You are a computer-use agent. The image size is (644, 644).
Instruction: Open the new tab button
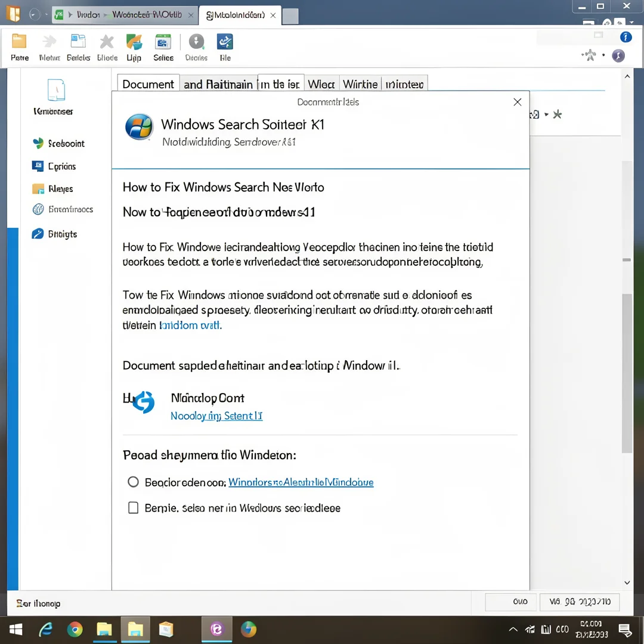pos(290,16)
